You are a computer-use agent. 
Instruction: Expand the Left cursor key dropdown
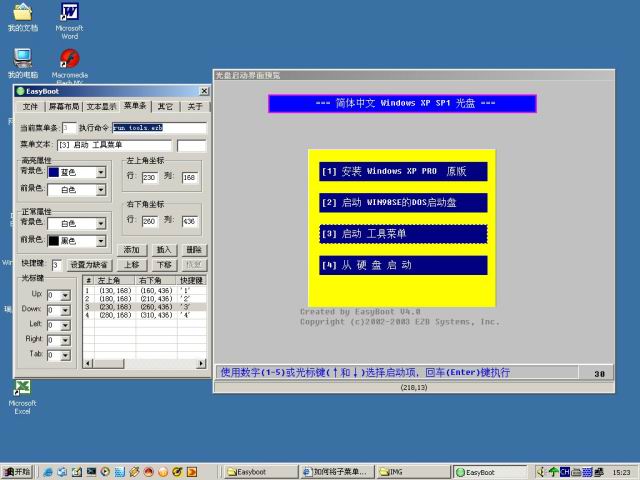coord(65,325)
